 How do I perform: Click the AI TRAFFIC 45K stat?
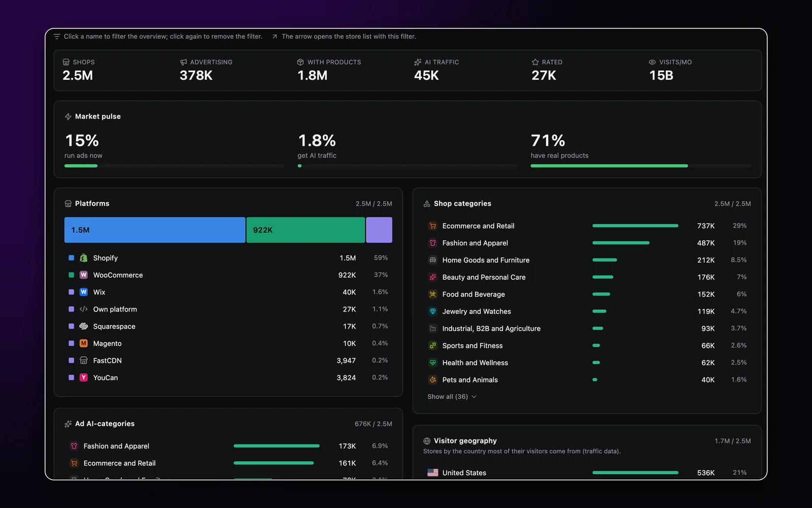(436, 70)
